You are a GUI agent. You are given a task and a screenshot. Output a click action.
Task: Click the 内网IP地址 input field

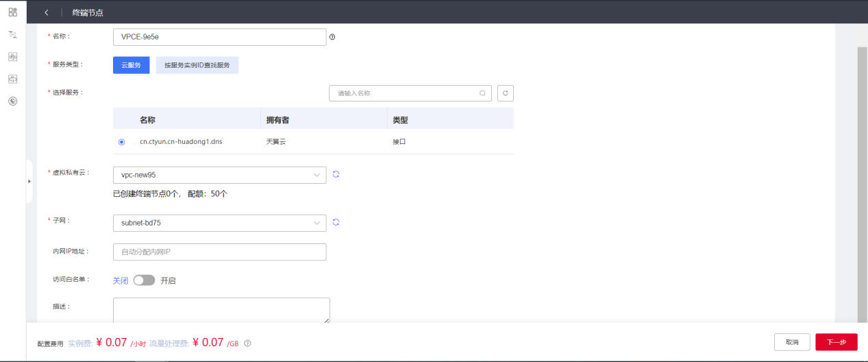tap(219, 252)
